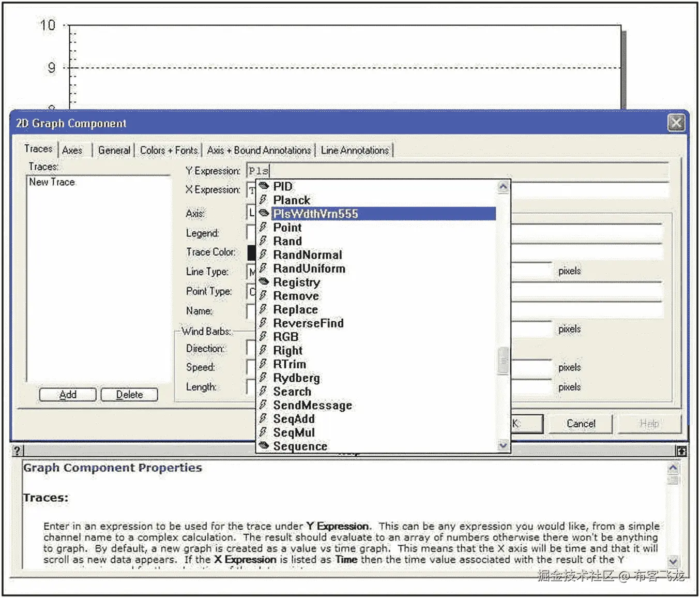
Task: Select the SendMessage function entry
Action: tap(313, 405)
